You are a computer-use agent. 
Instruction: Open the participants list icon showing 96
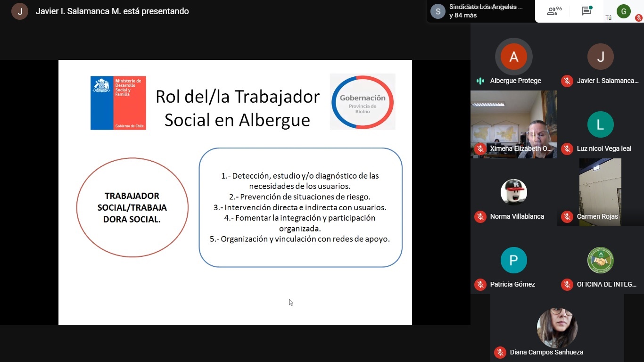tap(554, 11)
